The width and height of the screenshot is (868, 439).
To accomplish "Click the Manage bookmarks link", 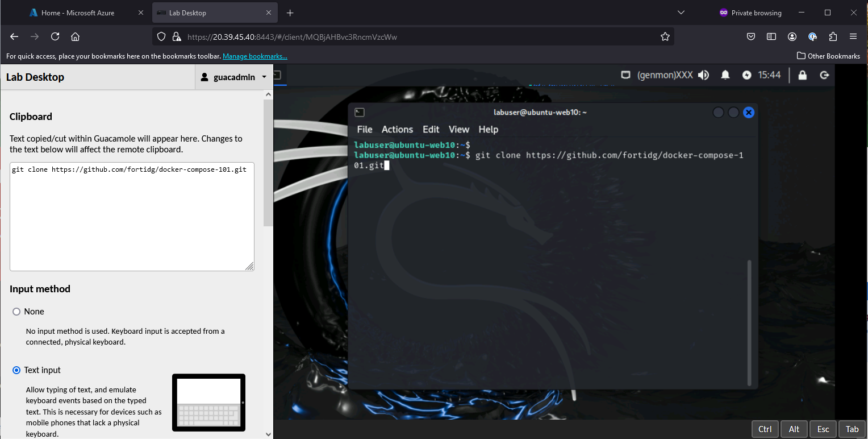I will click(x=255, y=56).
